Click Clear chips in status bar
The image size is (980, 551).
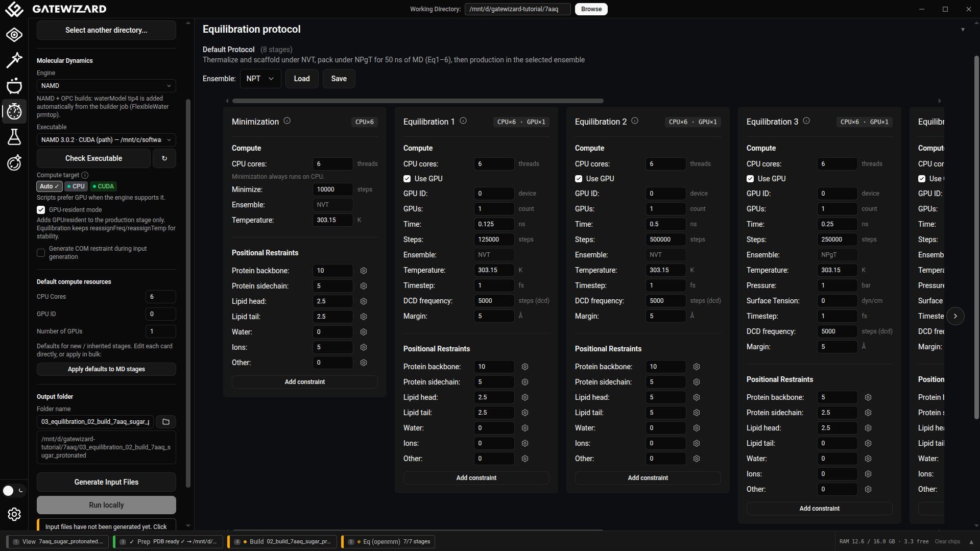coord(947,542)
